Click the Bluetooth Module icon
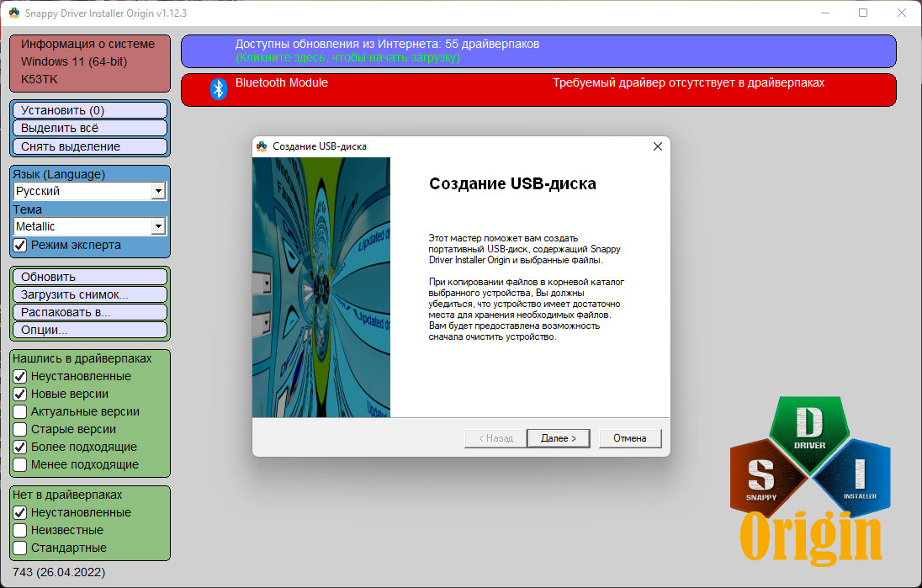922x588 pixels. (218, 89)
